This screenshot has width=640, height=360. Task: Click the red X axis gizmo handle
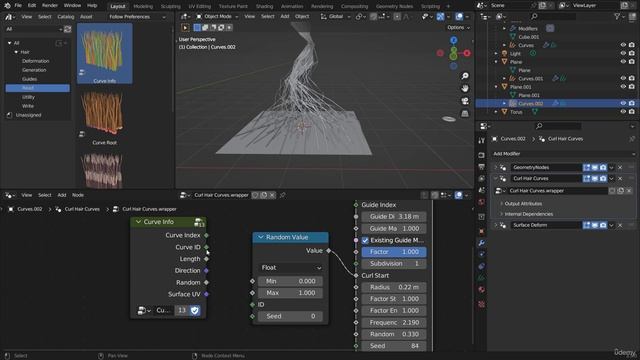(467, 53)
